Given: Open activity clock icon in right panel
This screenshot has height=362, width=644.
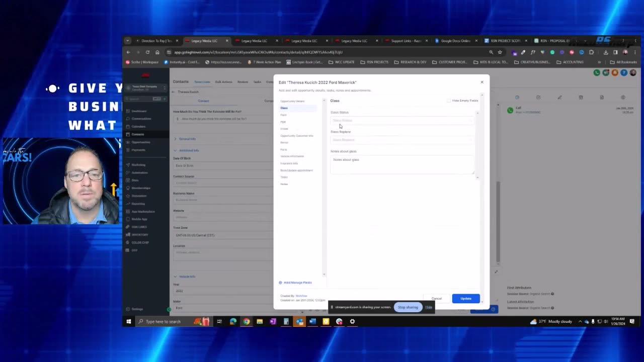Looking at the screenshot, I should [517, 97].
